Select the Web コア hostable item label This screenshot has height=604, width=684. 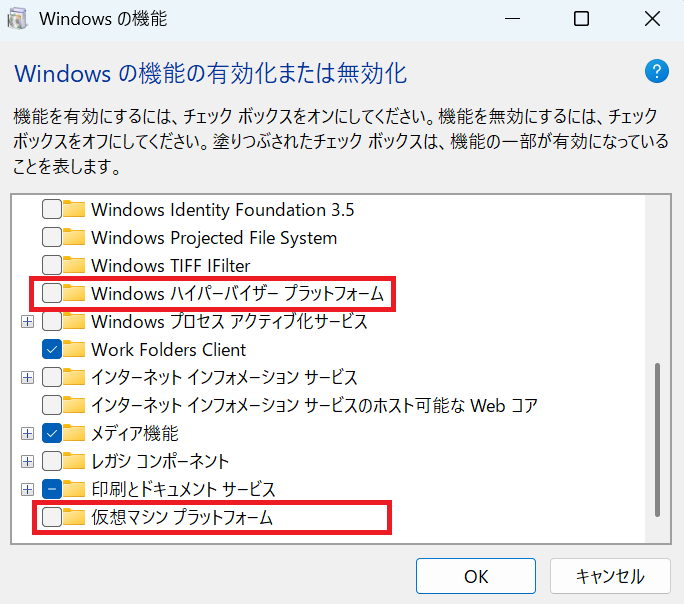[314, 406]
